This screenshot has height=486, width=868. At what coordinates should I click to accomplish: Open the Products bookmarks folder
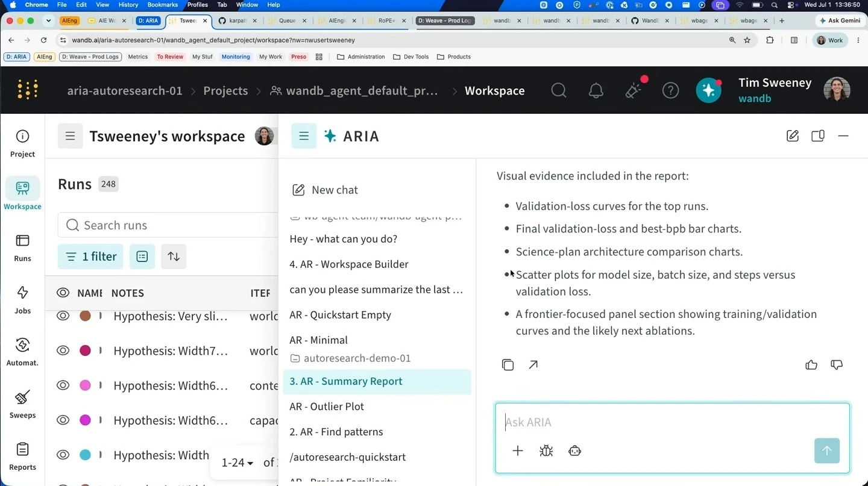(x=453, y=57)
